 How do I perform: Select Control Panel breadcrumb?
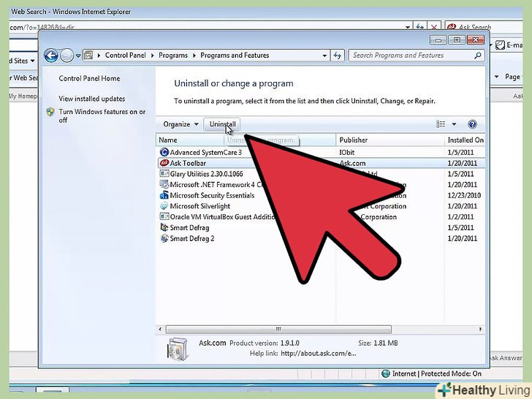[x=125, y=55]
